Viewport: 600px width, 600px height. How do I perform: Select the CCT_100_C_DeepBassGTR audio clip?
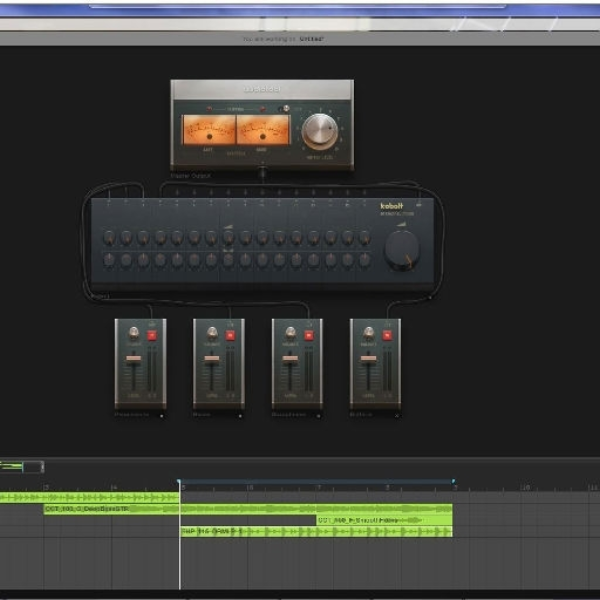pyautogui.click(x=248, y=509)
